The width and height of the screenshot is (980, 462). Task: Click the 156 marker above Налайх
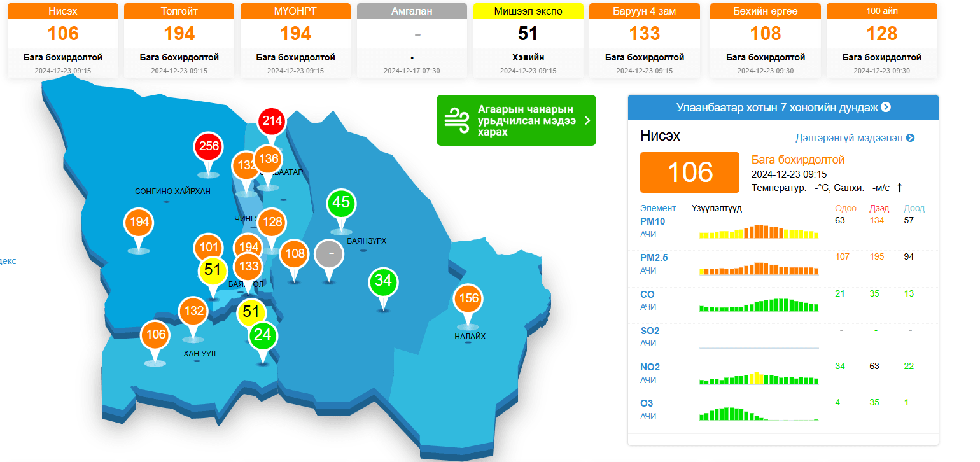(468, 298)
